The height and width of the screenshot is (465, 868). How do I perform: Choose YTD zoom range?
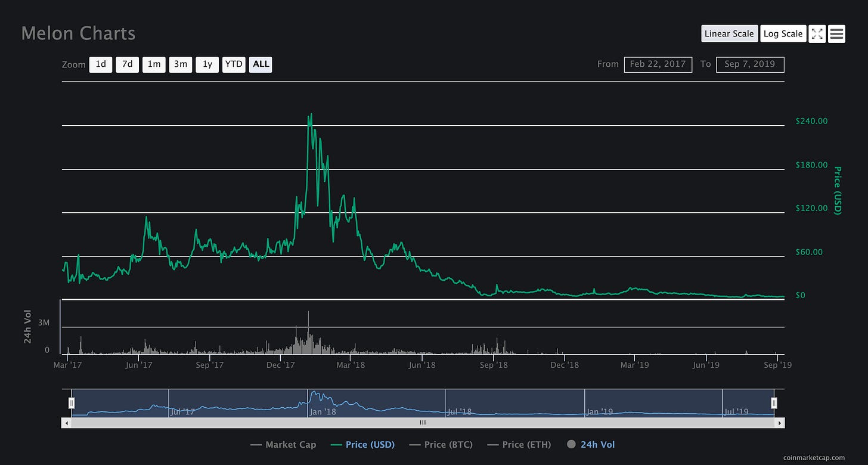tap(234, 64)
